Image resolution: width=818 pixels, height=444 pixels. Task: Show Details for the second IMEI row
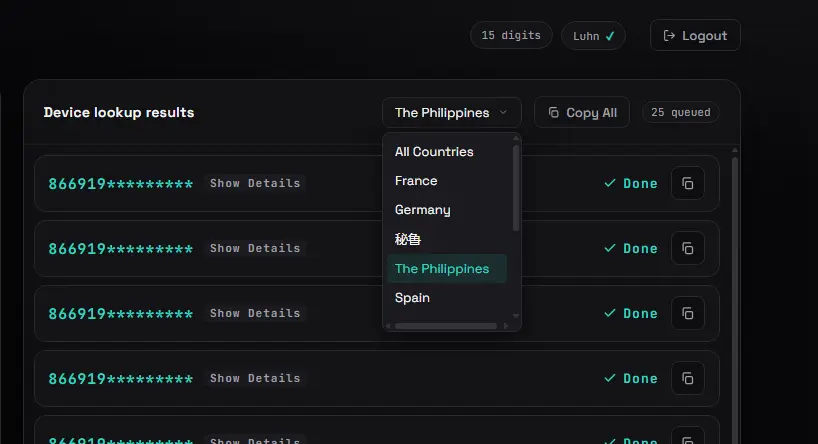pyautogui.click(x=255, y=248)
